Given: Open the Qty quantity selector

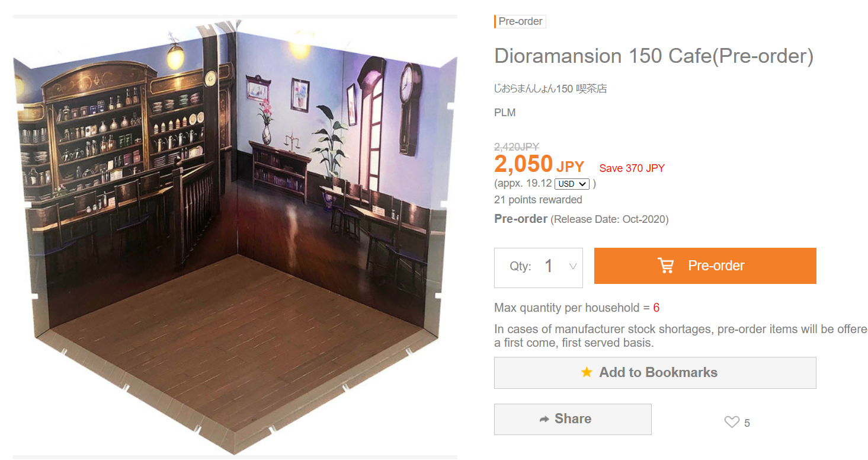Looking at the screenshot, I should coord(539,267).
